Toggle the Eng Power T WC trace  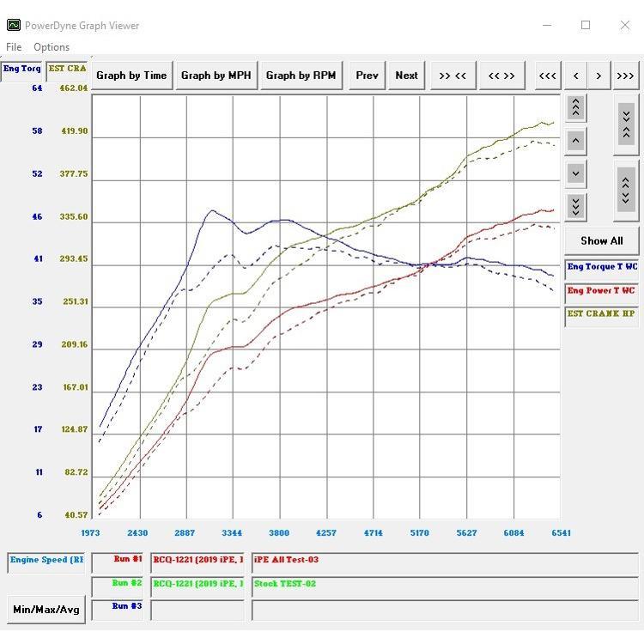pyautogui.click(x=601, y=292)
